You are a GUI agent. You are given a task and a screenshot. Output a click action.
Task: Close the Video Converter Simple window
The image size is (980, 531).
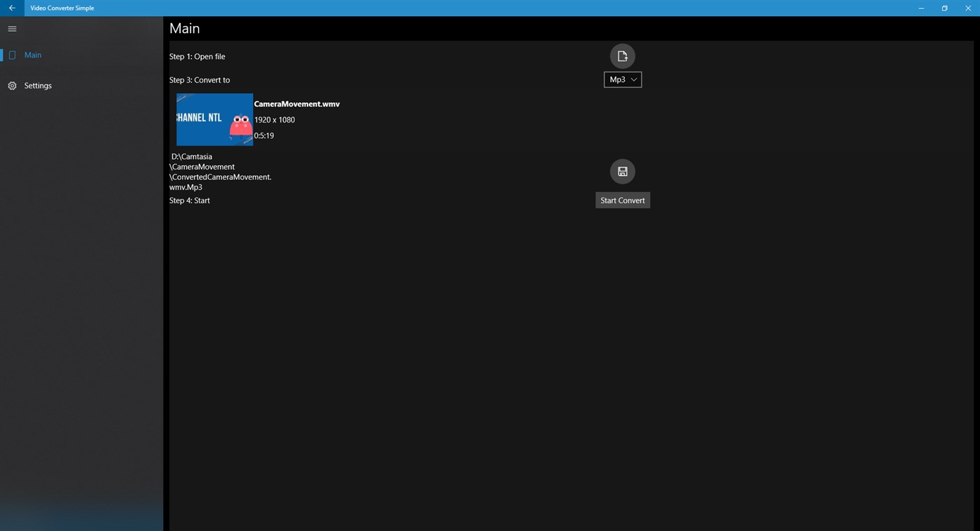pyautogui.click(x=967, y=8)
